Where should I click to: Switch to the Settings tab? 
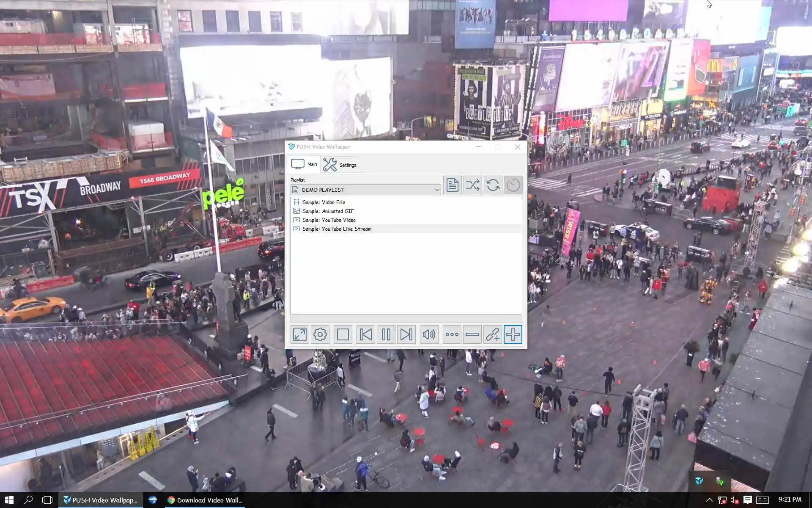click(340, 165)
